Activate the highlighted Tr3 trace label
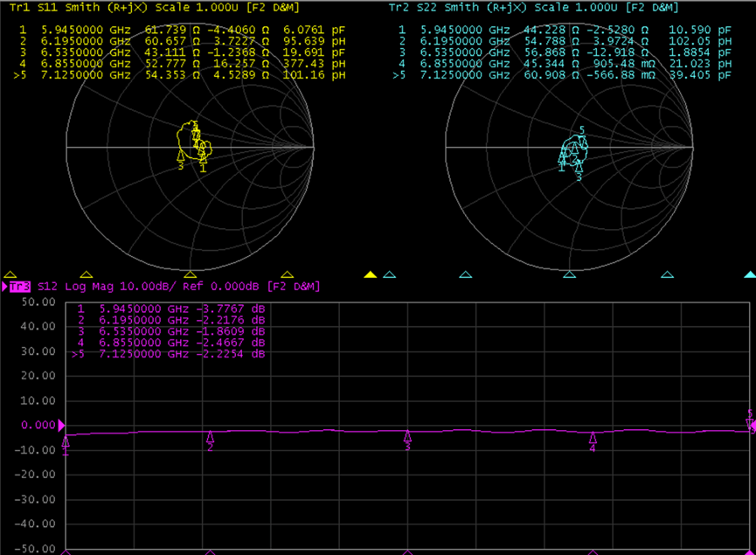This screenshot has height=555, width=756. click(x=19, y=287)
